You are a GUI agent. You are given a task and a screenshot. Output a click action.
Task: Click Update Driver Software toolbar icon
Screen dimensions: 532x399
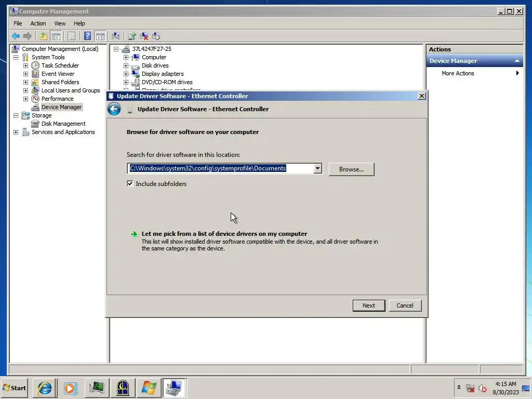tap(132, 36)
